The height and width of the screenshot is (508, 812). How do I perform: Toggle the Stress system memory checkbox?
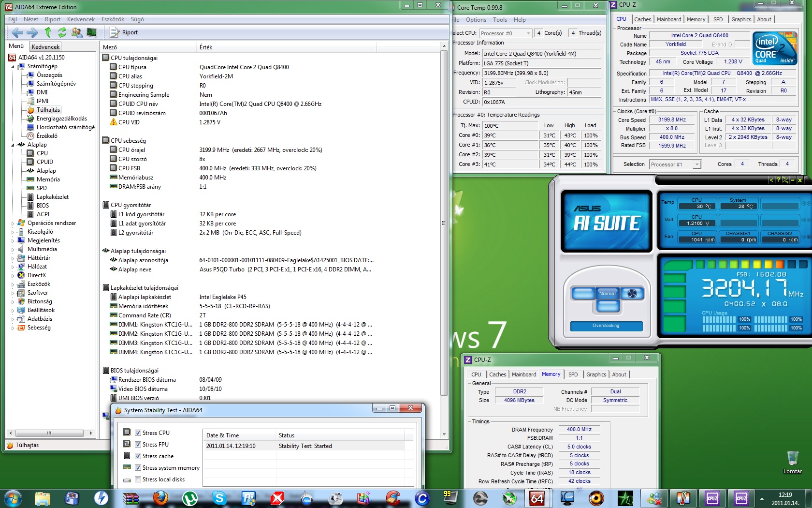point(138,468)
